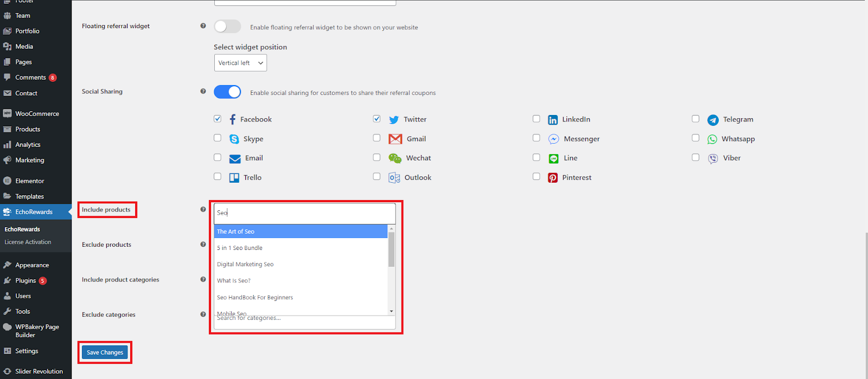Enable the floating referral widget toggle
Image resolution: width=868 pixels, height=379 pixels.
[x=227, y=27]
